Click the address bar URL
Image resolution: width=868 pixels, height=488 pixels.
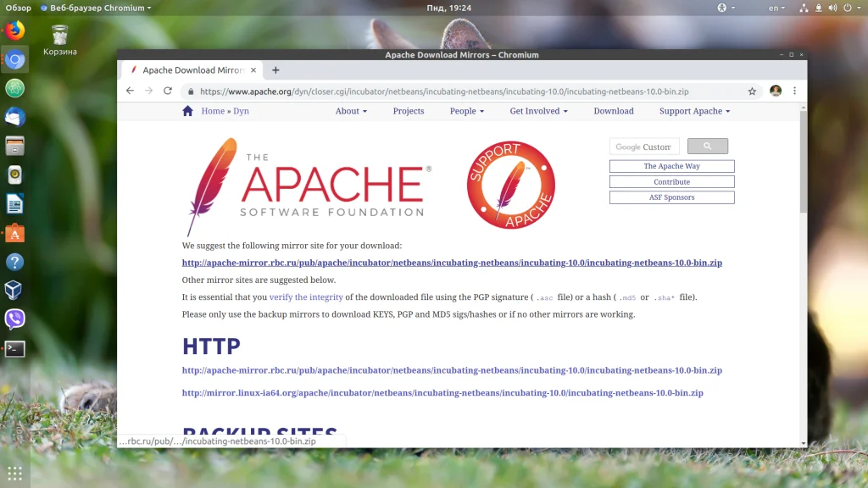(444, 91)
